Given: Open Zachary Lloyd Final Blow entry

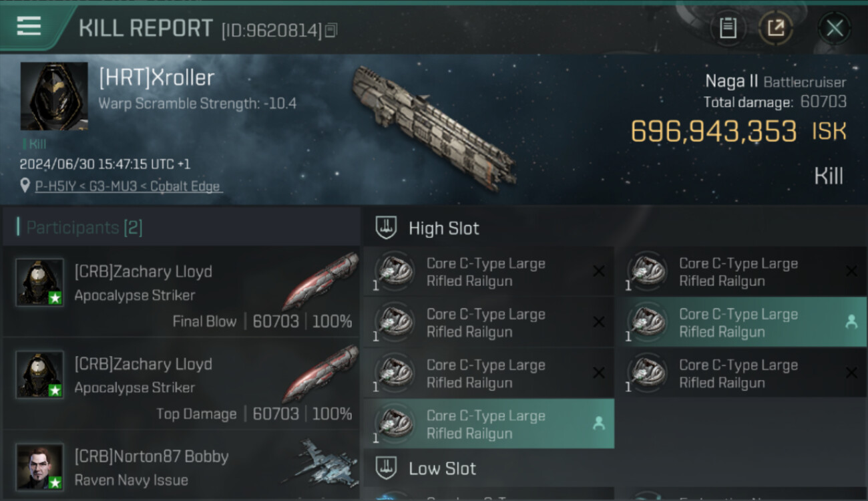Looking at the screenshot, I should click(x=182, y=292).
